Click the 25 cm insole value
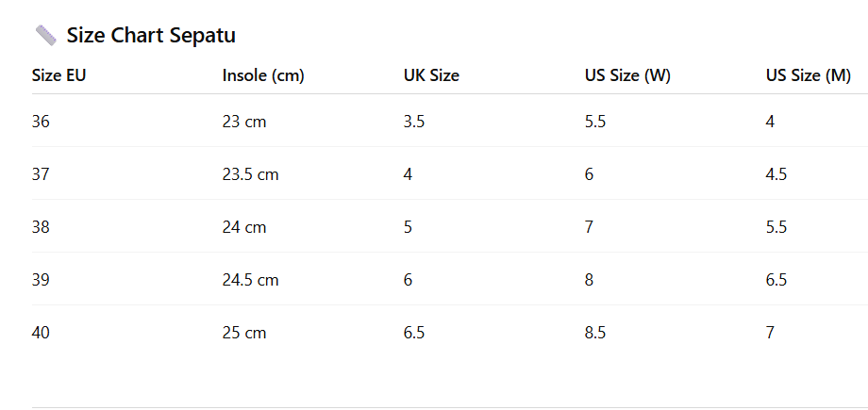868x410 pixels. (244, 333)
